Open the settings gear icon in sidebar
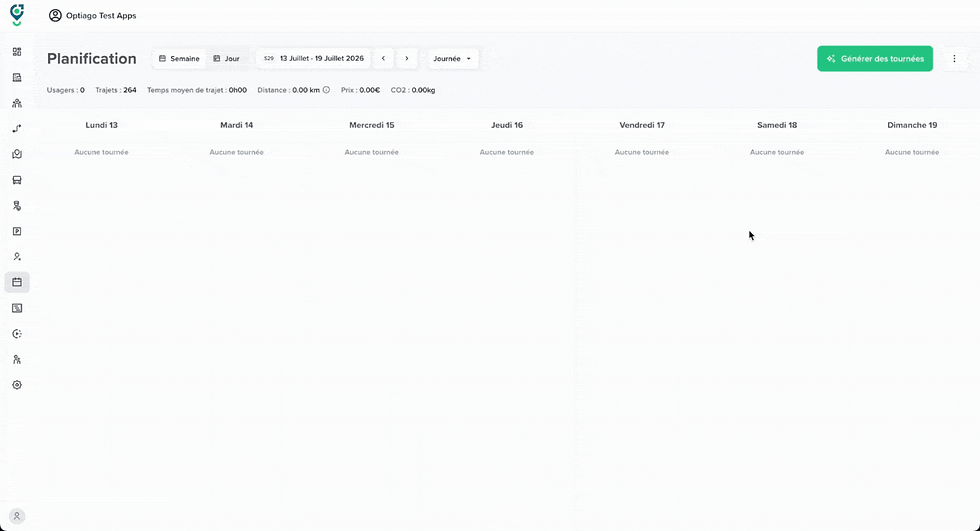Viewport: 980px width, 531px height. point(17,385)
